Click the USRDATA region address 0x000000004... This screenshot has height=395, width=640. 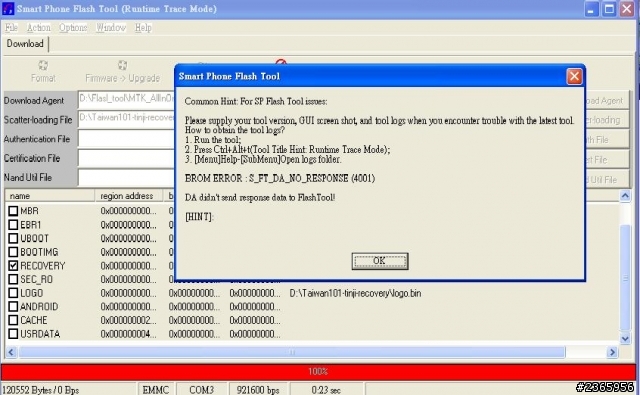pos(129,334)
